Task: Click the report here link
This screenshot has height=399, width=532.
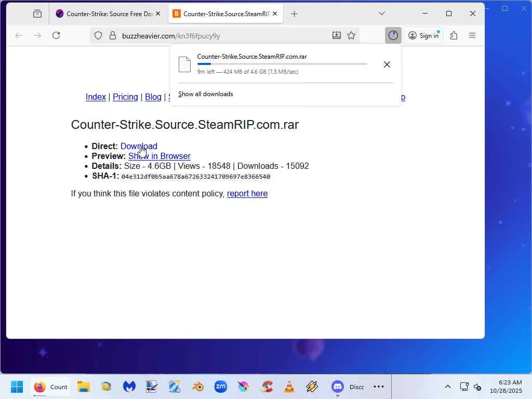Action: tap(247, 193)
